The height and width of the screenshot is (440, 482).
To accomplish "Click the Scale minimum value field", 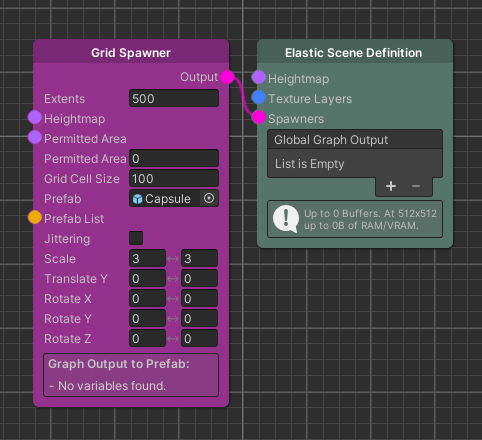I will (x=147, y=258).
